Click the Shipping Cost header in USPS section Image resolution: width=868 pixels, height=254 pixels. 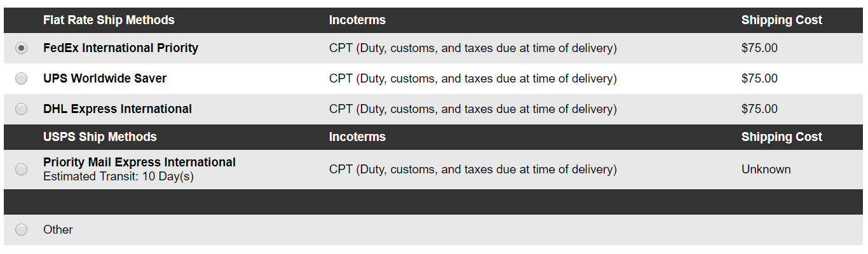pos(782,137)
